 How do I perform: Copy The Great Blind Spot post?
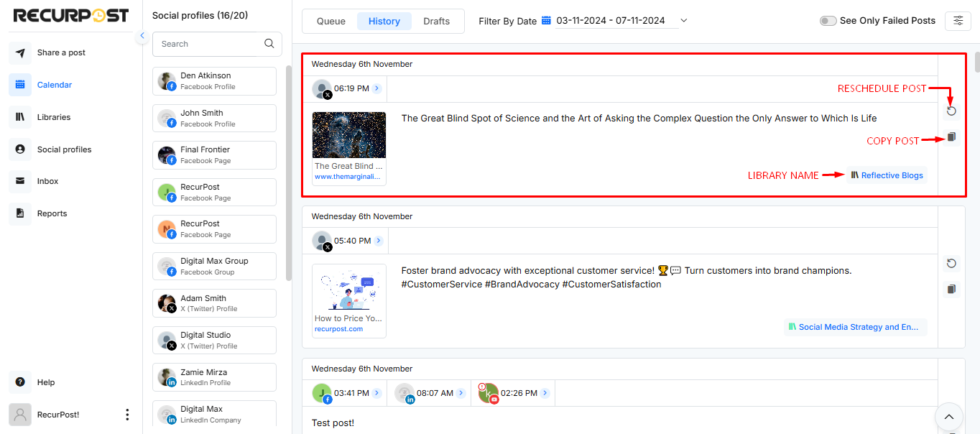coord(951,137)
